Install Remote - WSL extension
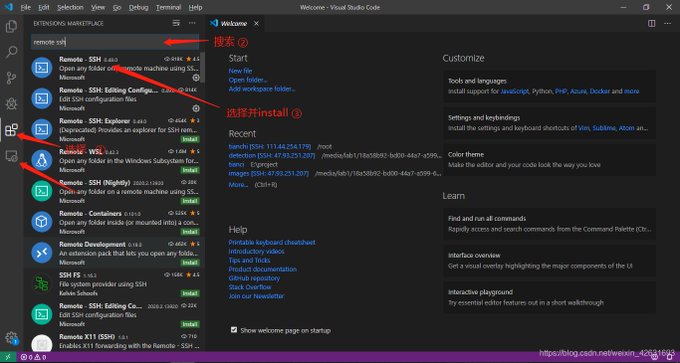 click(x=190, y=170)
